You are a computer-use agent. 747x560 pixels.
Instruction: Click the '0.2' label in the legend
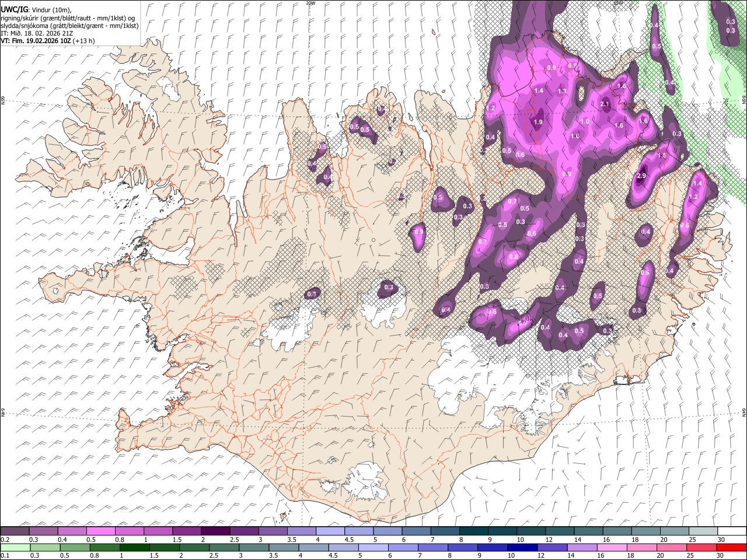coord(5,540)
